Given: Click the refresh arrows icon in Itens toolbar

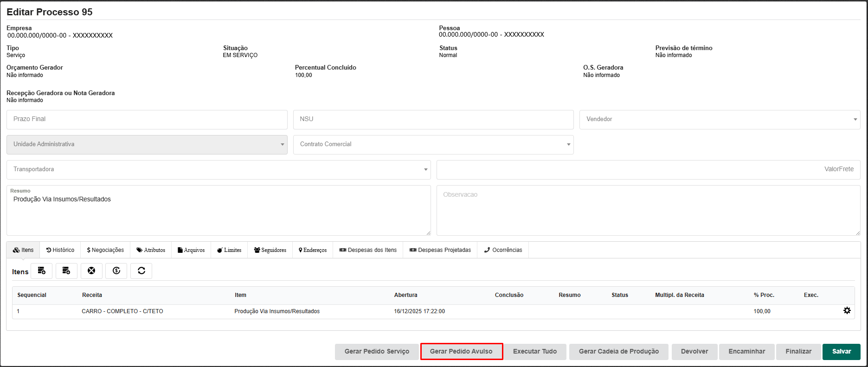Looking at the screenshot, I should 141,271.
